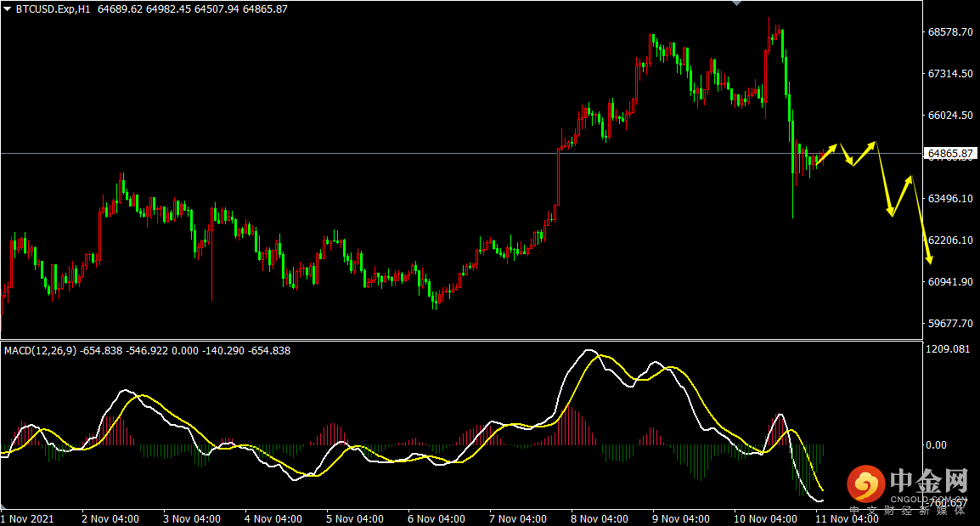Click the final downward yellow arrowhead

tap(929, 259)
